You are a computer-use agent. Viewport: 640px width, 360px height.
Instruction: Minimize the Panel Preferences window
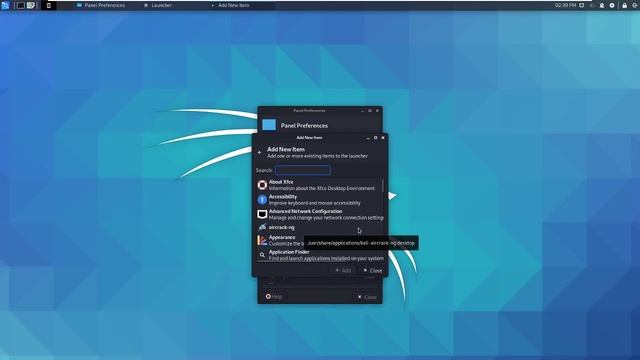362,111
